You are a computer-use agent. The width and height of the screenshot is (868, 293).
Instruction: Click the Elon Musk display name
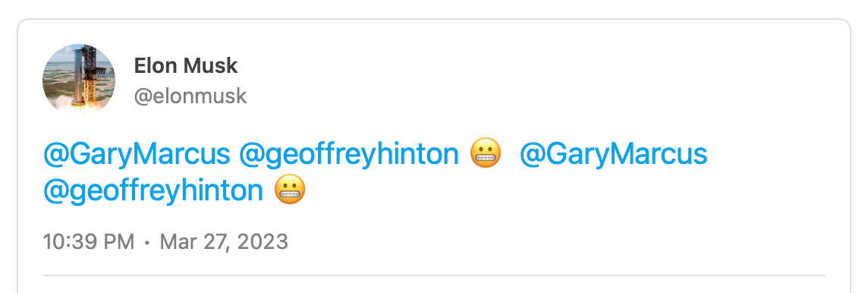pyautogui.click(x=185, y=66)
